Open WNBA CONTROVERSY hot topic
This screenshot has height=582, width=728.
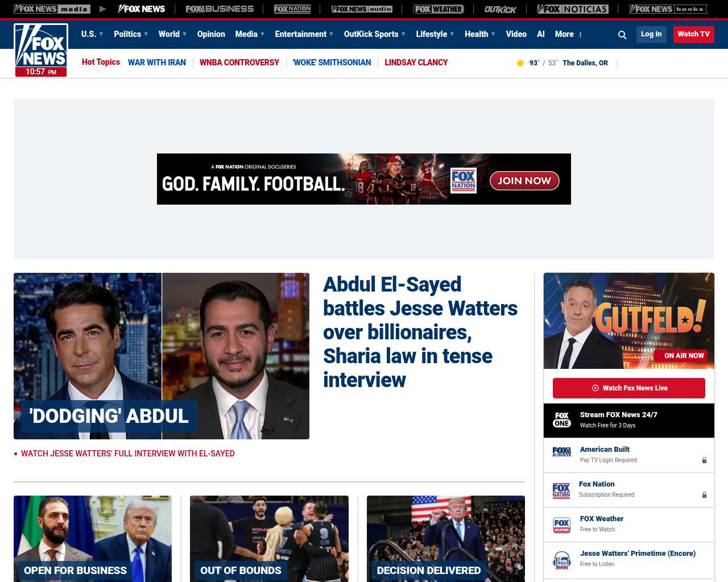point(239,63)
